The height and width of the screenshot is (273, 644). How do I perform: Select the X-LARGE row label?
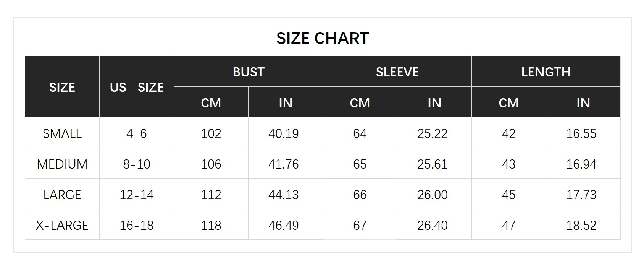pyautogui.click(x=62, y=224)
